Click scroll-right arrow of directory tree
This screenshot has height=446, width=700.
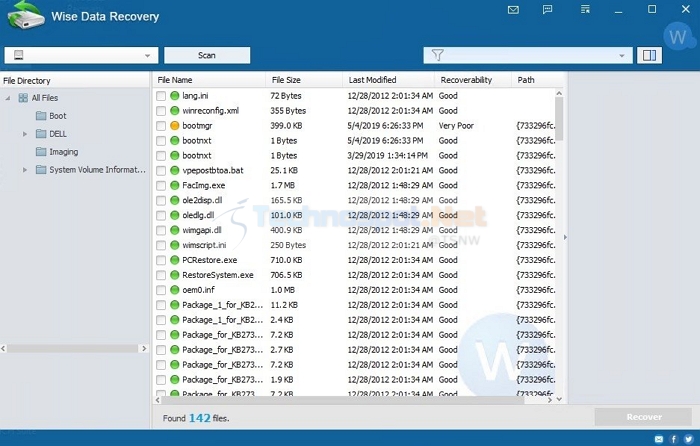pos(144,349)
